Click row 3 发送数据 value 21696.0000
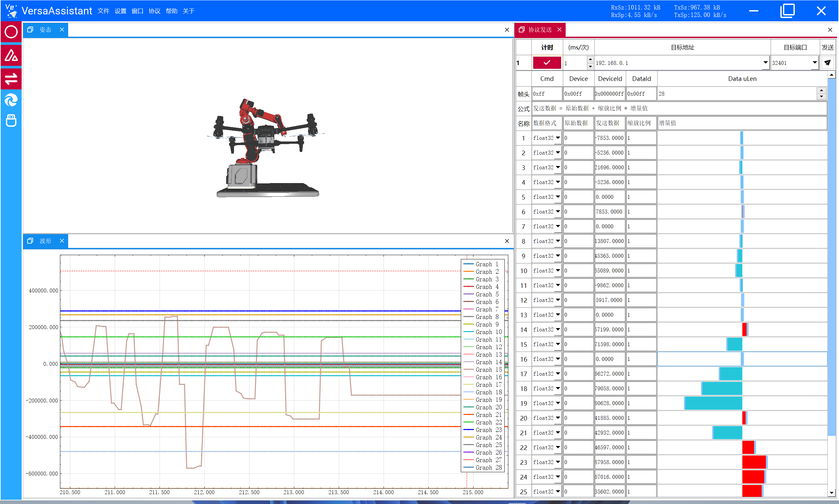The height and width of the screenshot is (504, 839). coord(610,167)
